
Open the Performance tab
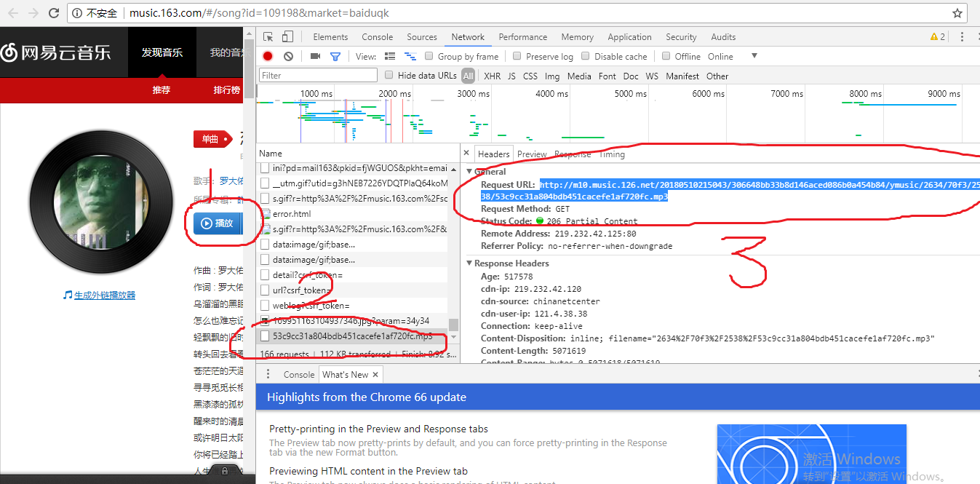pyautogui.click(x=522, y=36)
